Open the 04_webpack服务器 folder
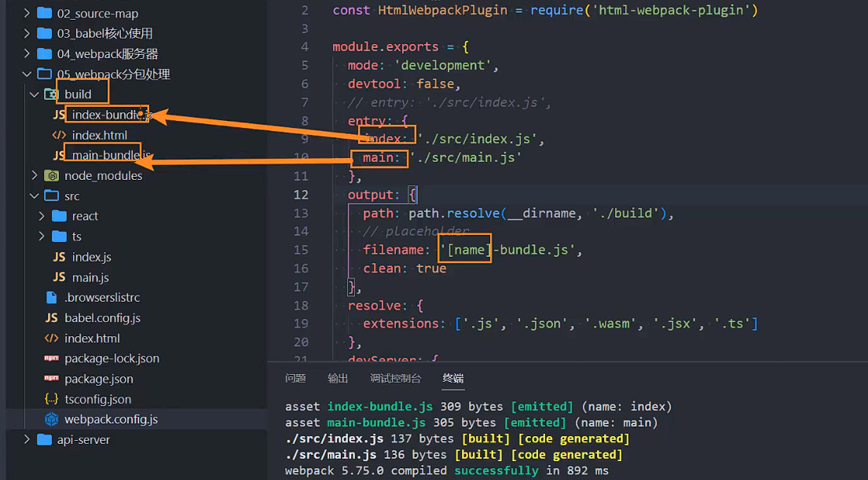868x480 pixels. click(x=108, y=54)
